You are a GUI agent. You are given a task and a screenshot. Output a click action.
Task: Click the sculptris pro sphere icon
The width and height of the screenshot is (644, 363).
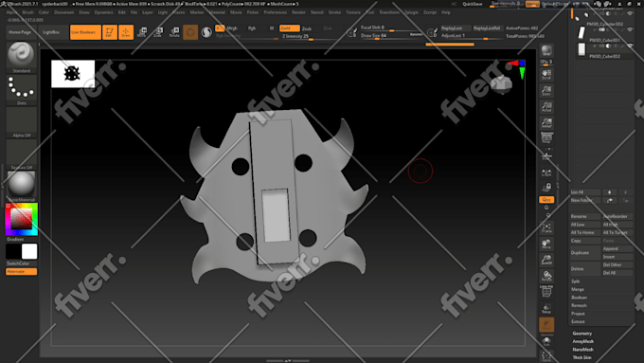(x=206, y=32)
